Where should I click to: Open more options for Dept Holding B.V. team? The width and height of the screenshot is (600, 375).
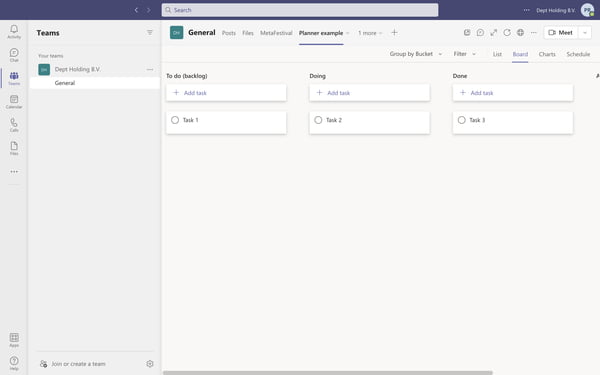coord(150,69)
